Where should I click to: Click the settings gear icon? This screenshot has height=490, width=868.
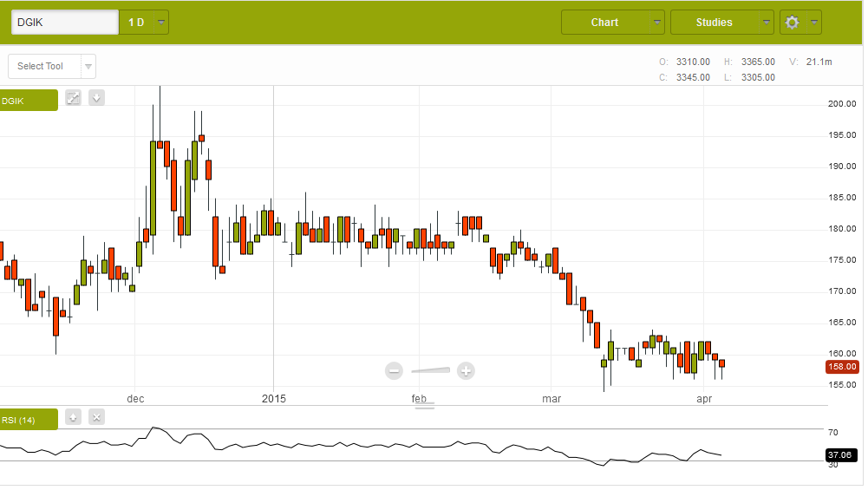pyautogui.click(x=792, y=23)
